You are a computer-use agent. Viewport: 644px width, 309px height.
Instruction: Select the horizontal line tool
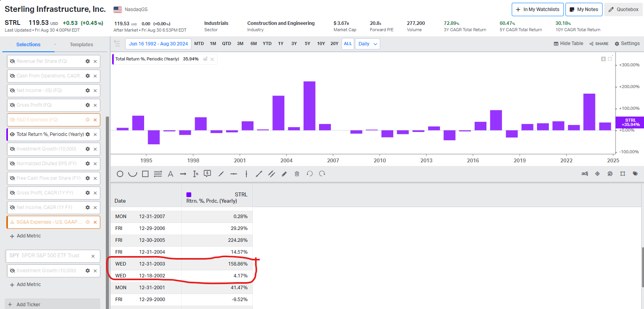coord(234,174)
